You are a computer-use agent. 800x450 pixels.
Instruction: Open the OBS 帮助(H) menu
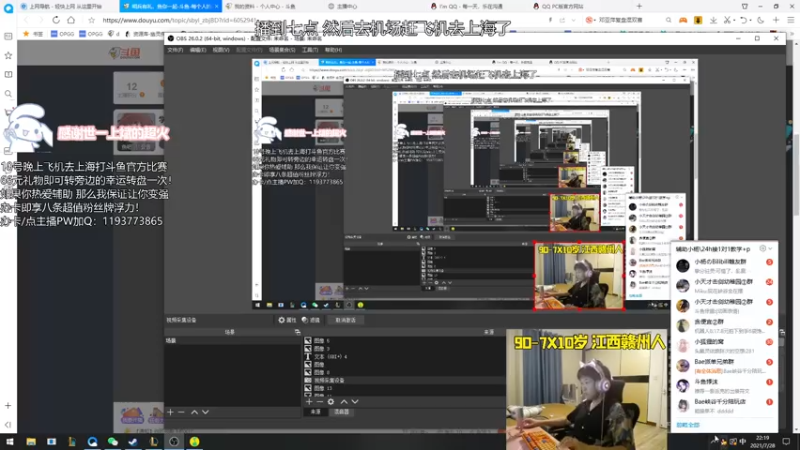(333, 50)
